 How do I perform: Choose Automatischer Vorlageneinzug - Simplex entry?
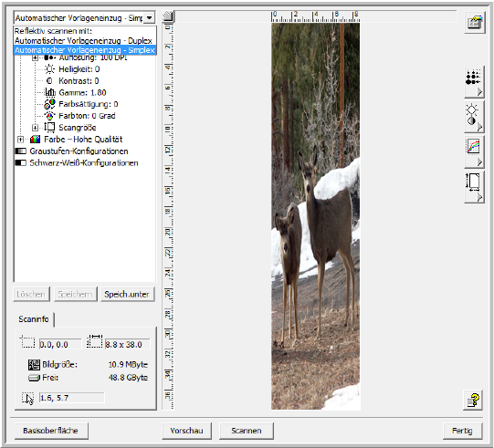pyautogui.click(x=85, y=50)
